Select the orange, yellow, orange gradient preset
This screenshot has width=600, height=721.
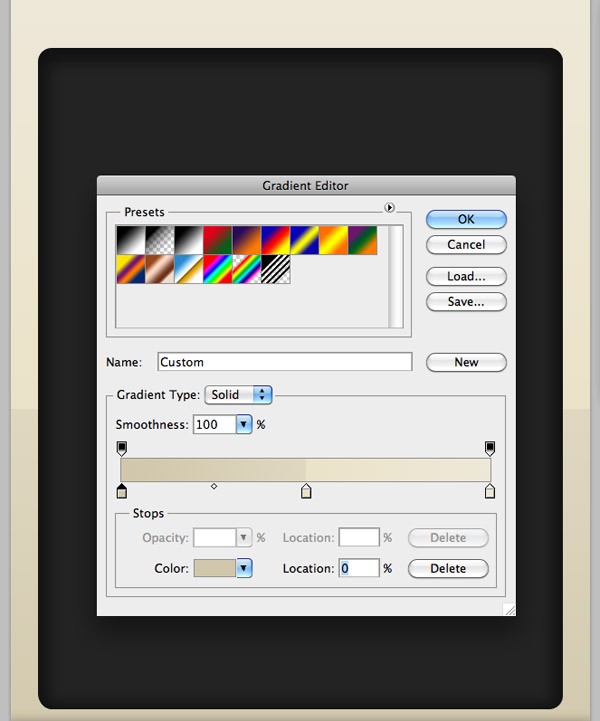[334, 240]
